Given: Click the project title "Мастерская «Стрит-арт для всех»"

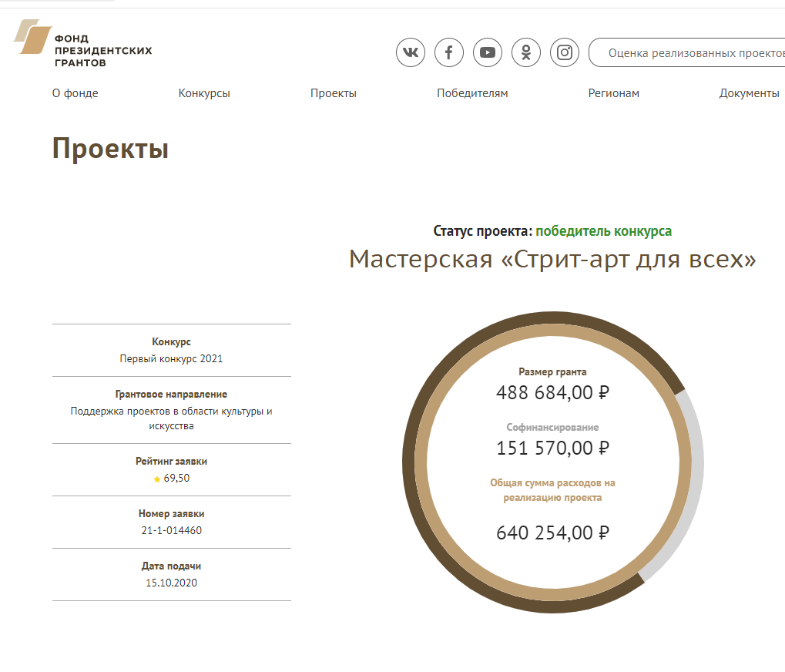Looking at the screenshot, I should (552, 259).
